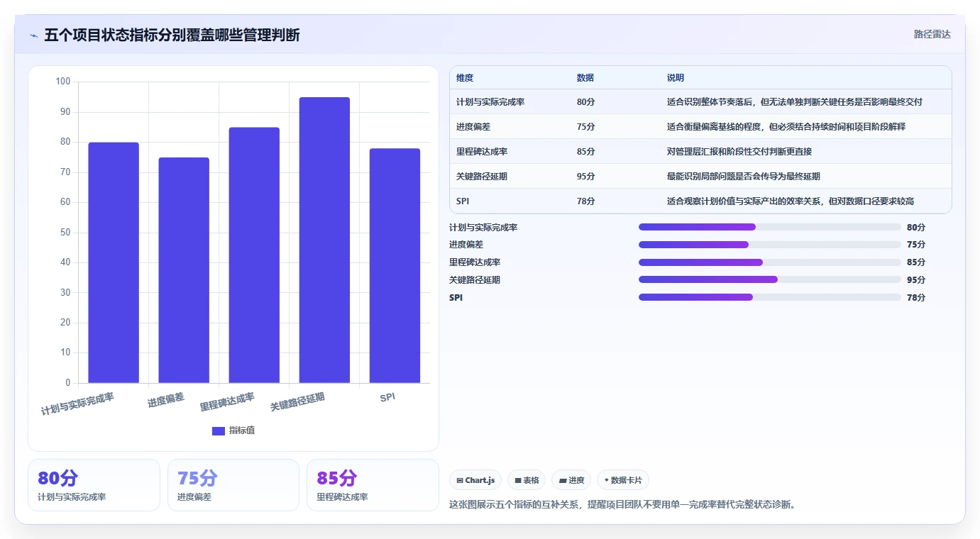
Task: Click the 路径雷达 label in header
Action: (x=932, y=34)
